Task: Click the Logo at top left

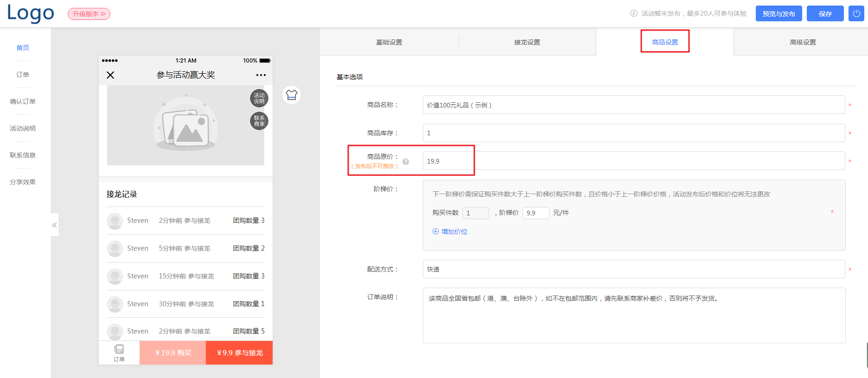Action: [x=31, y=13]
